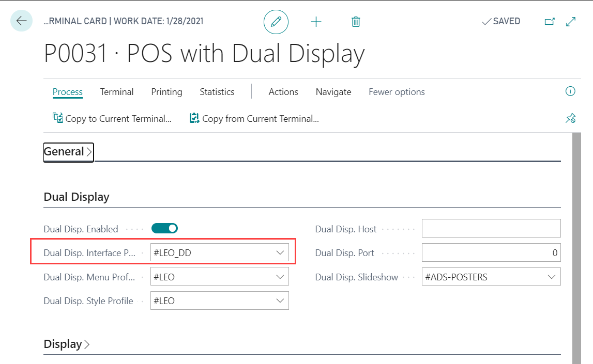Disable the Dual Disp. Enabled toggle
Screen dimensions: 593x364
tap(164, 228)
